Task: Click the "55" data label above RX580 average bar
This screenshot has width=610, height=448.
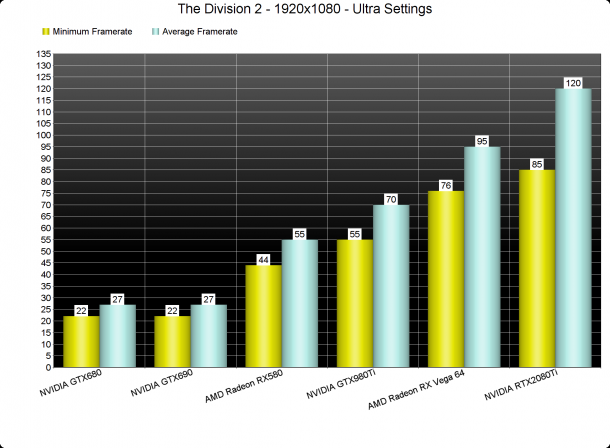Action: (x=300, y=234)
